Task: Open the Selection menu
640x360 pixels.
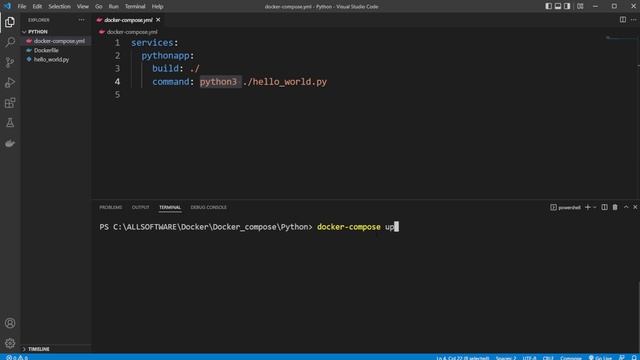Action: click(59, 7)
